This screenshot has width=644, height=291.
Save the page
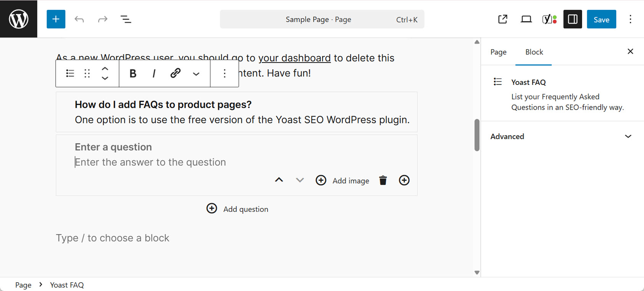tap(601, 19)
